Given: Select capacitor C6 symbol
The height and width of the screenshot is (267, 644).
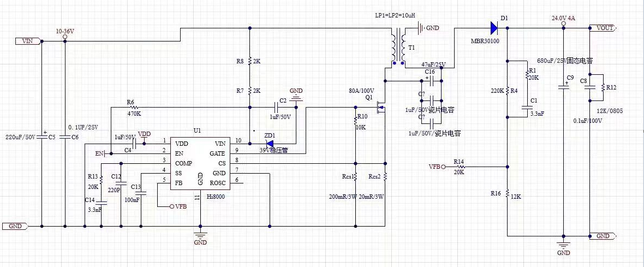Looking at the screenshot, I should (x=64, y=137).
